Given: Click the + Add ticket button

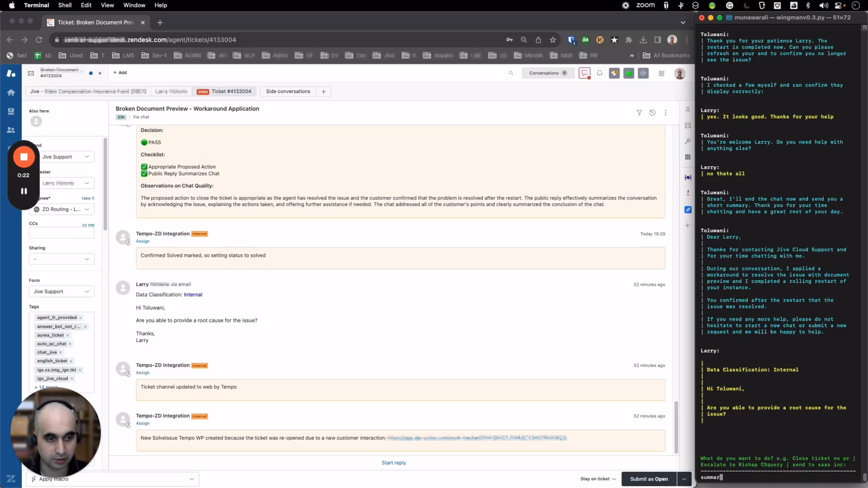Looking at the screenshot, I should (x=120, y=73).
